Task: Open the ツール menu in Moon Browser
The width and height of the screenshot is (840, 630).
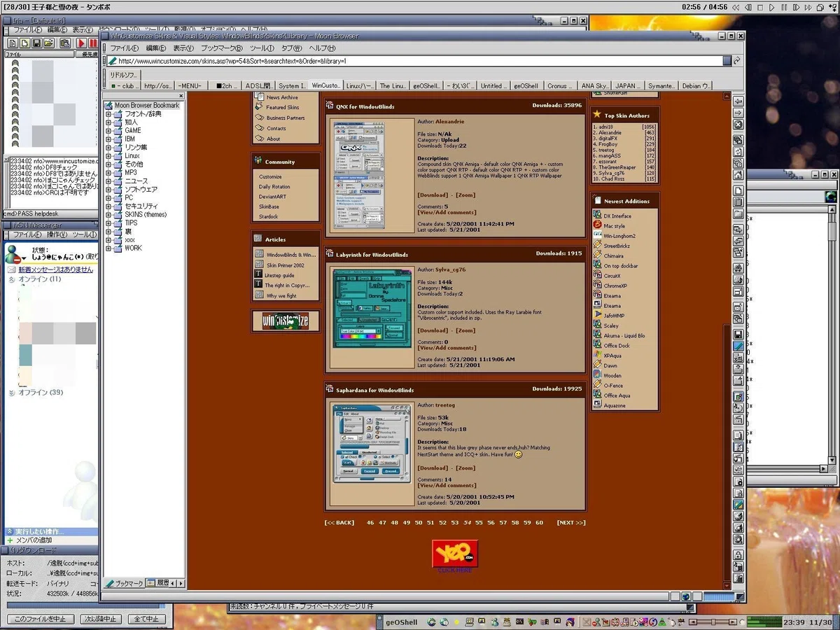Action: pos(262,48)
